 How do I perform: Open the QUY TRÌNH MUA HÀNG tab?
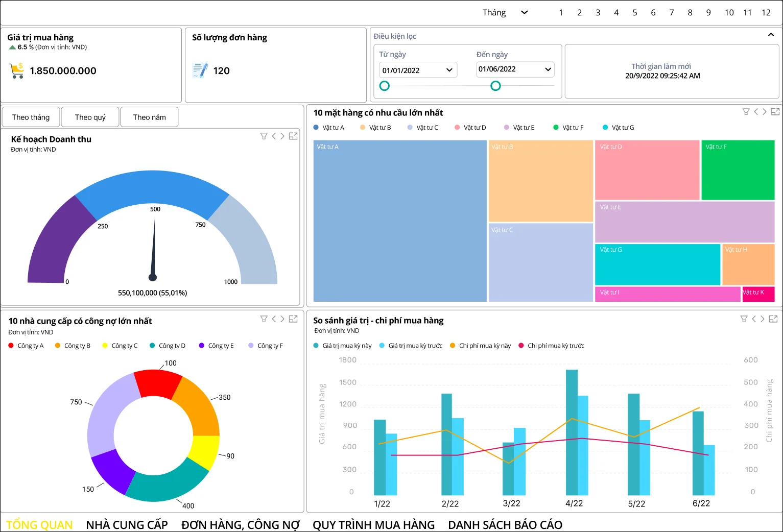click(374, 524)
